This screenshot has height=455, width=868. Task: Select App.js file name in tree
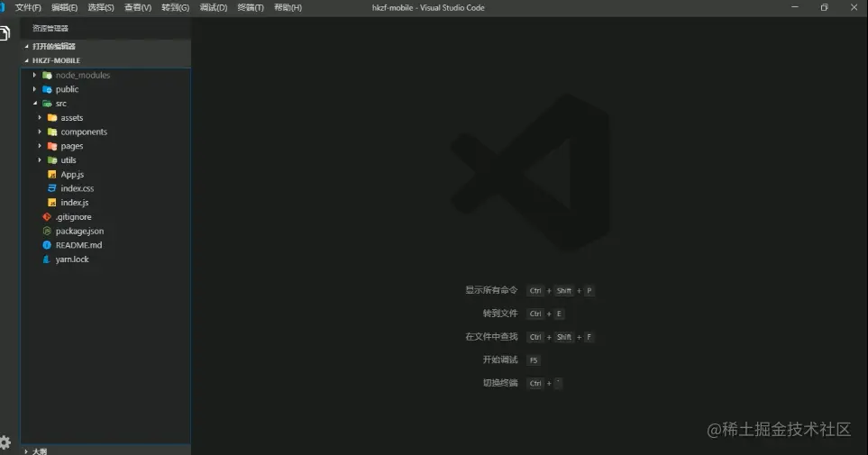[72, 175]
